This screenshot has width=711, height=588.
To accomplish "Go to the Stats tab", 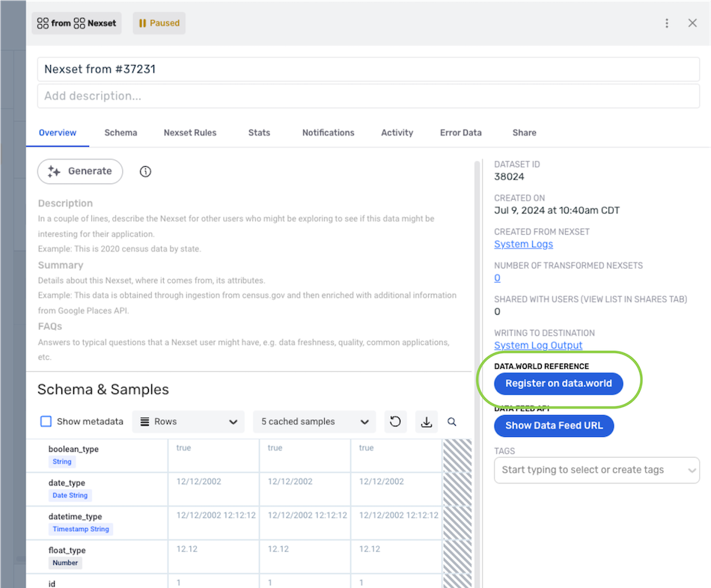I will (x=259, y=133).
